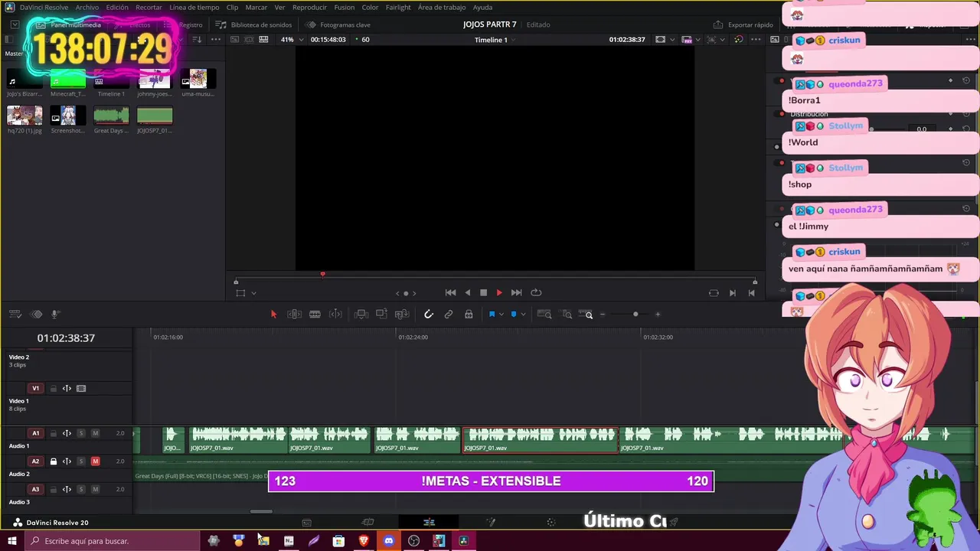This screenshot has width=980, height=551.
Task: Solo the Audio 3 track
Action: tap(80, 489)
